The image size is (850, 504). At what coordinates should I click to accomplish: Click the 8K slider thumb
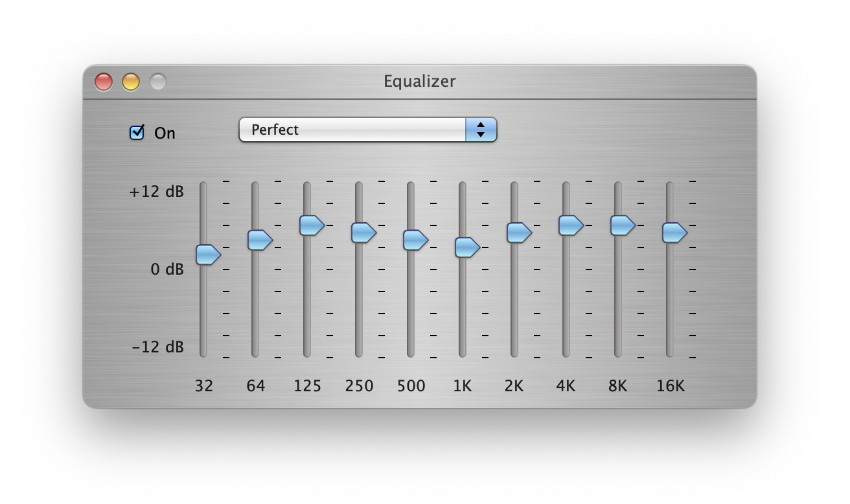tap(622, 225)
